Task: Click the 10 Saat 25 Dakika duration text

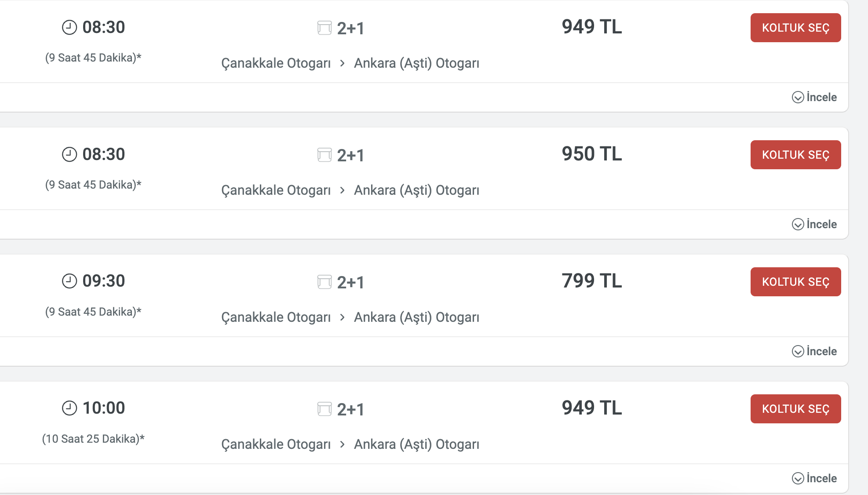Action: pos(93,439)
